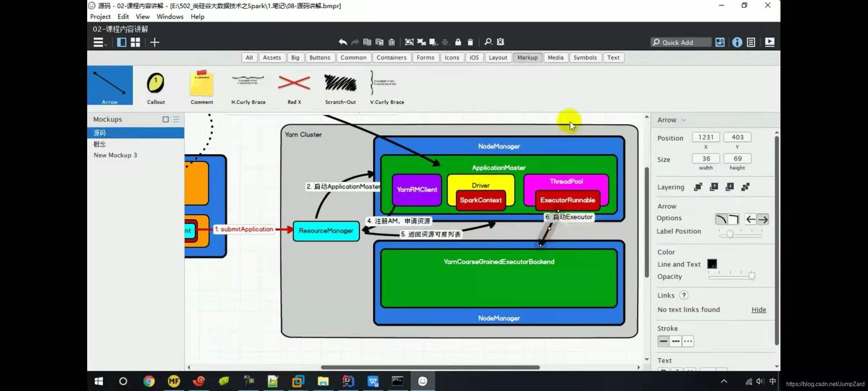The height and width of the screenshot is (391, 868).
Task: Open the Align toolbar dropdown
Action: click(446, 42)
